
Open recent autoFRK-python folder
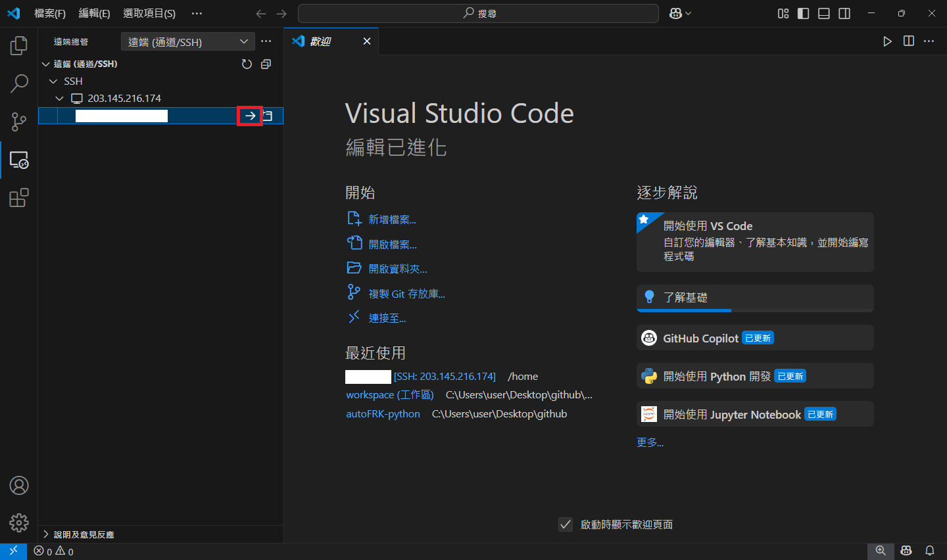click(383, 414)
